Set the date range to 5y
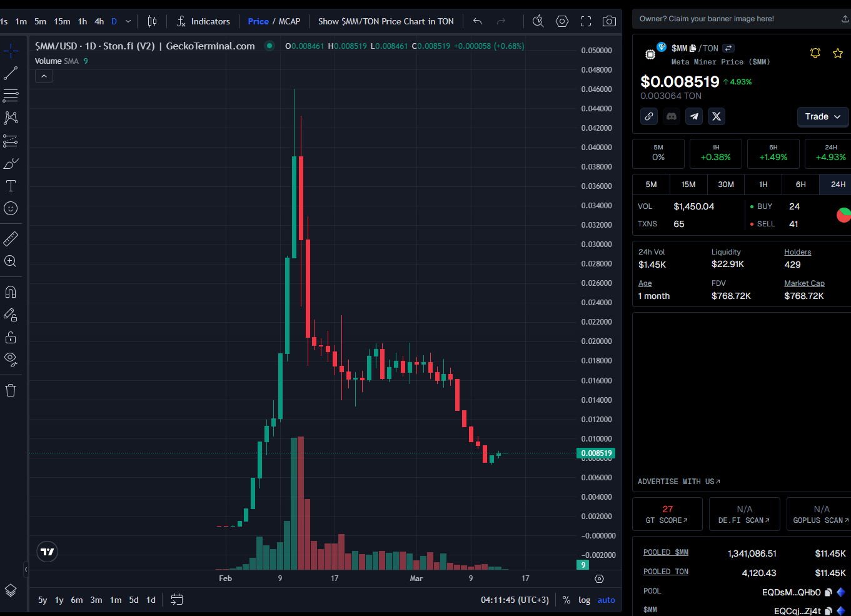The height and width of the screenshot is (616, 851). click(x=43, y=600)
